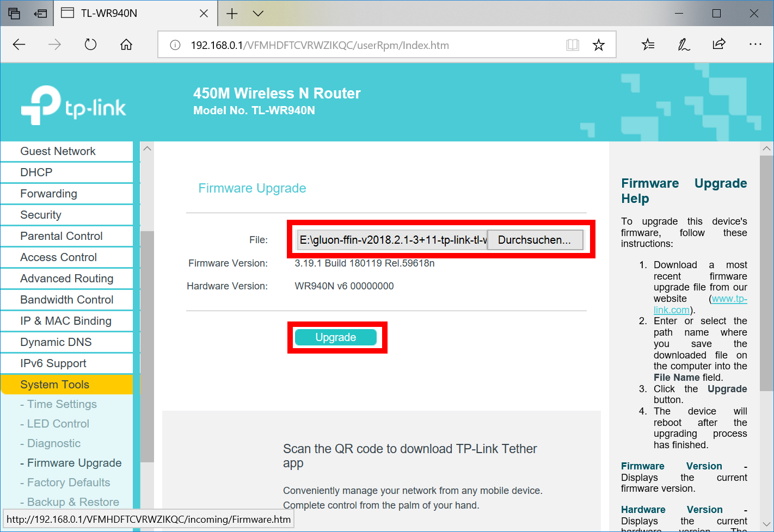Select the TL-WR940N browser tab
The image size is (774, 532).
[136, 13]
